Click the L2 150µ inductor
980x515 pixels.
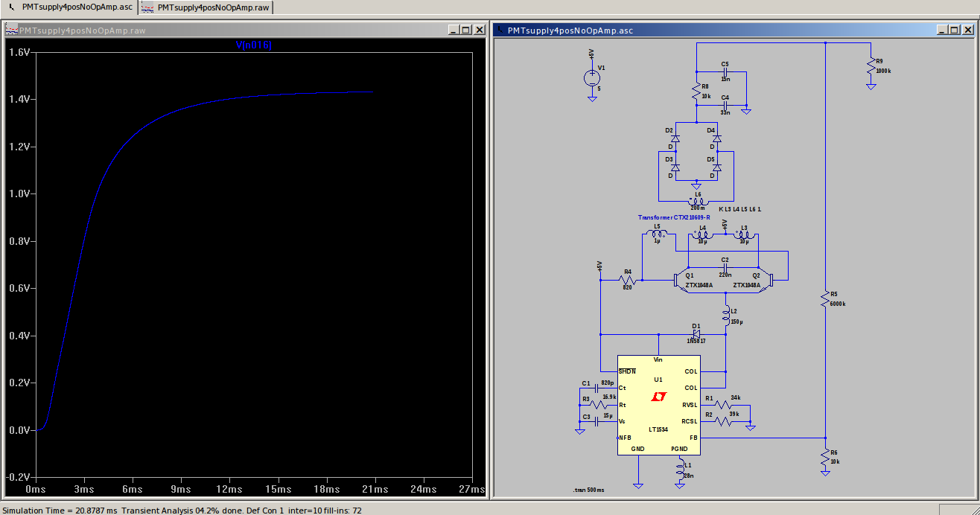pos(726,316)
